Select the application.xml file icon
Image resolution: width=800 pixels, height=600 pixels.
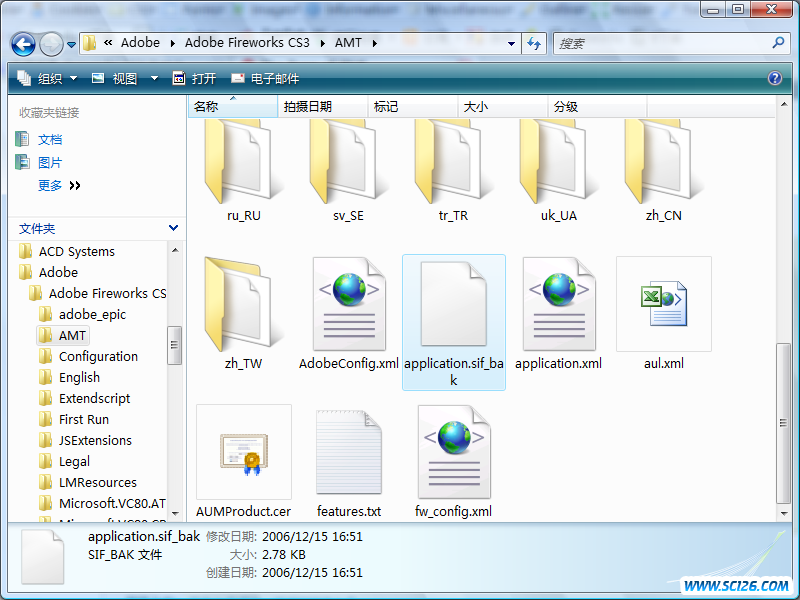[x=558, y=303]
